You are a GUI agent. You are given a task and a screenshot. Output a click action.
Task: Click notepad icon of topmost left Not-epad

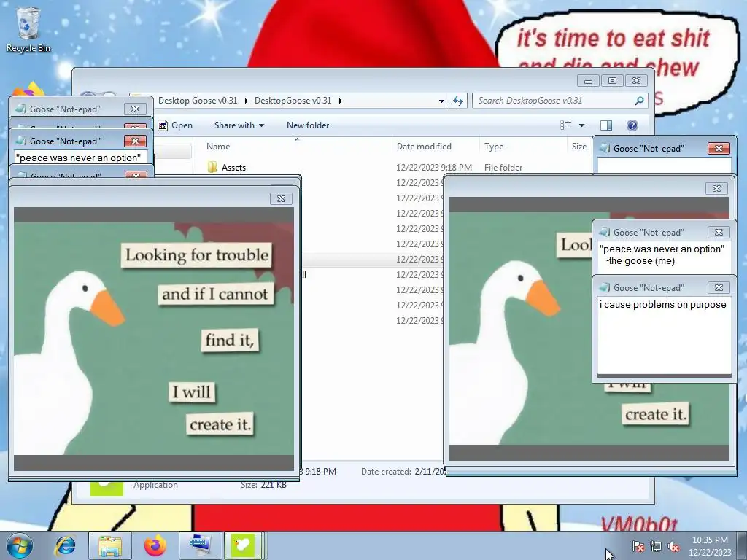21,109
